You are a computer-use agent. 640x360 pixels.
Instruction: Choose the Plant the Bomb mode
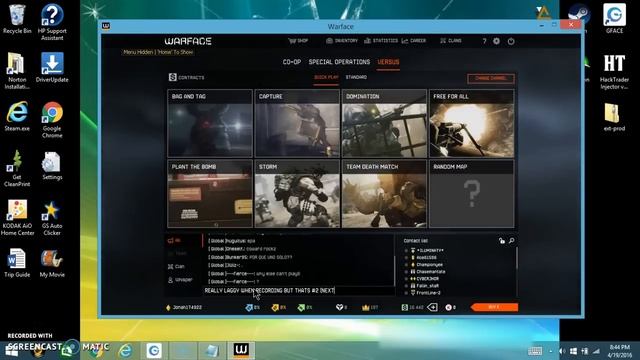pos(210,194)
